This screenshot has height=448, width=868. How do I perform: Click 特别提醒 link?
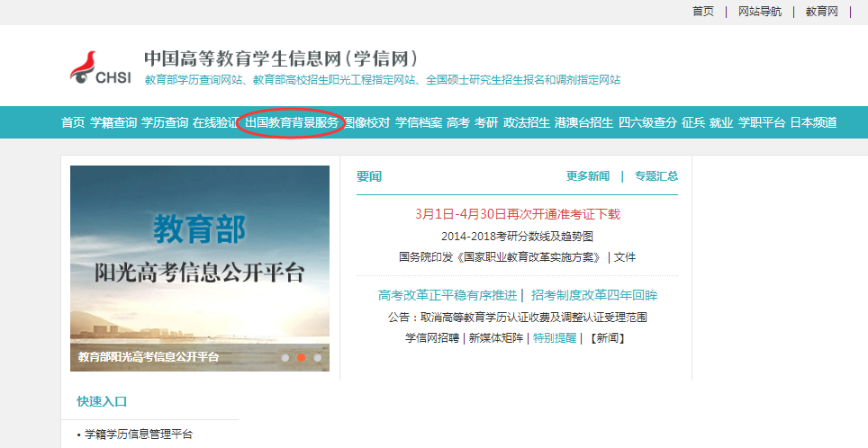click(555, 338)
